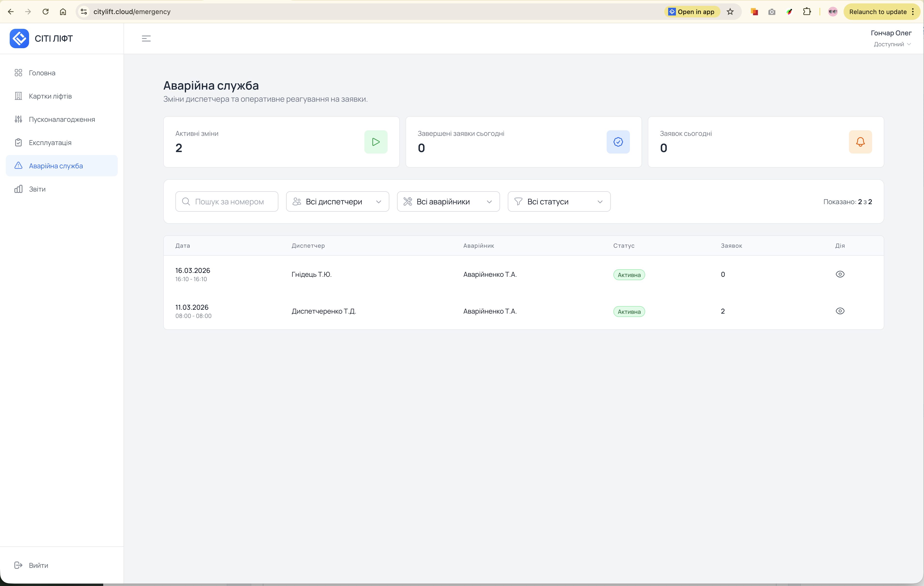
Task: Open the browser extensions puzzle icon
Action: click(807, 12)
